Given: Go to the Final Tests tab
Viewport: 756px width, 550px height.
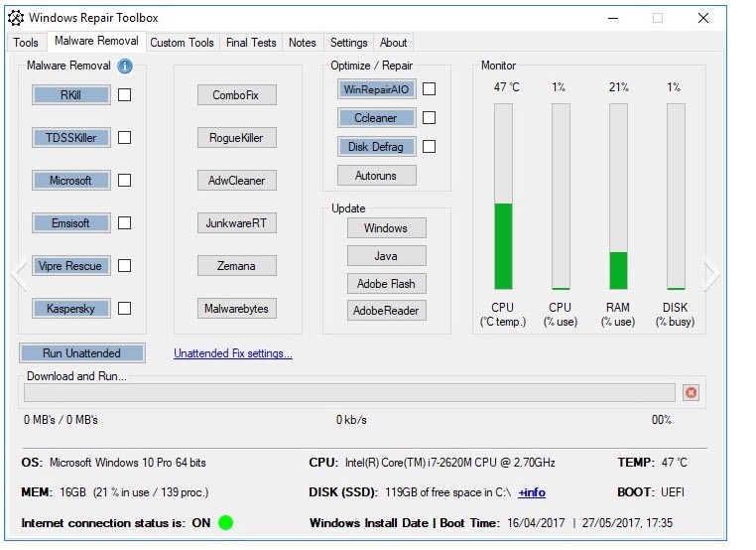Looking at the screenshot, I should click(x=251, y=43).
